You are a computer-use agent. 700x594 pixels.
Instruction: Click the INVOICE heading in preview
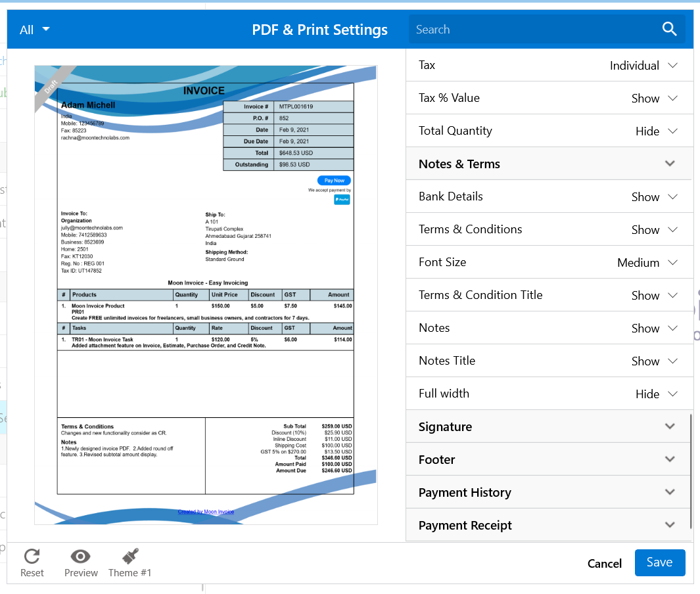coord(204,91)
